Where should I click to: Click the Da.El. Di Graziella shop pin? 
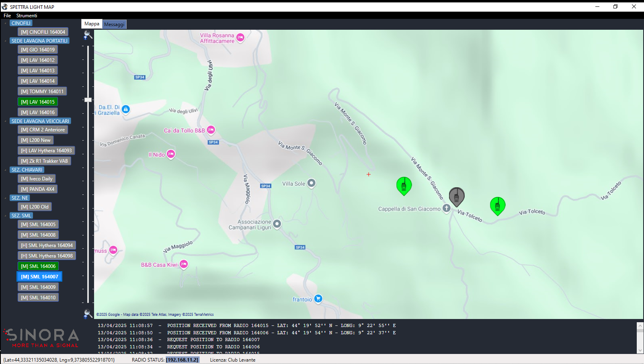tap(126, 109)
